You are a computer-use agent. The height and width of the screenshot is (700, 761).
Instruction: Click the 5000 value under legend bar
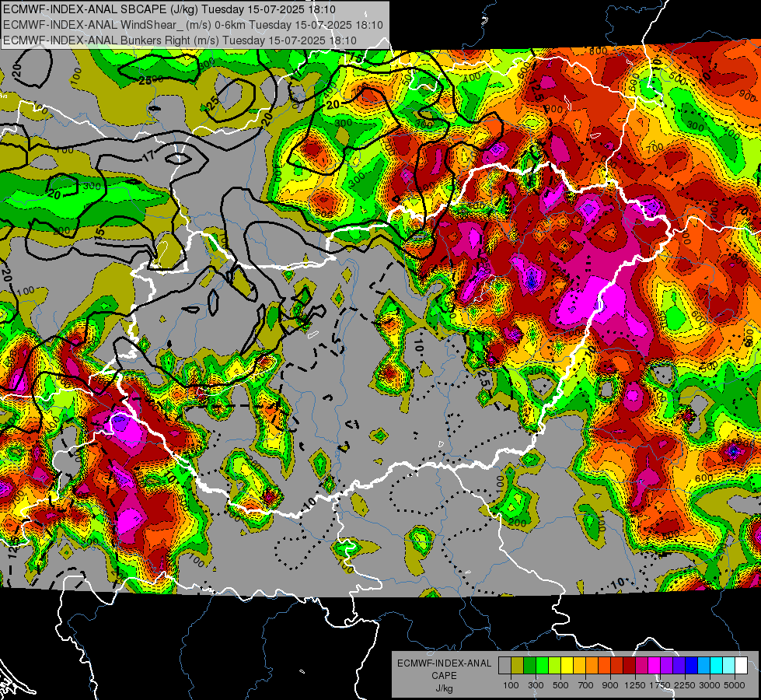[735, 685]
